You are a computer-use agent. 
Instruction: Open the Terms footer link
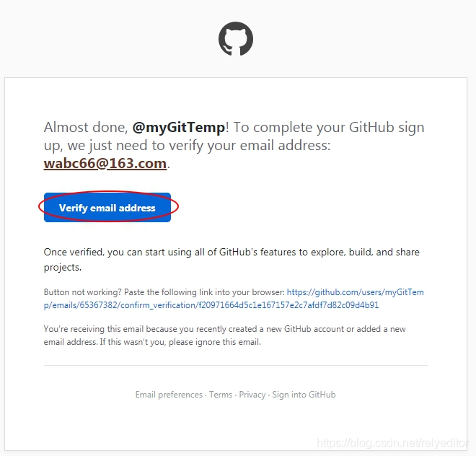[221, 395]
